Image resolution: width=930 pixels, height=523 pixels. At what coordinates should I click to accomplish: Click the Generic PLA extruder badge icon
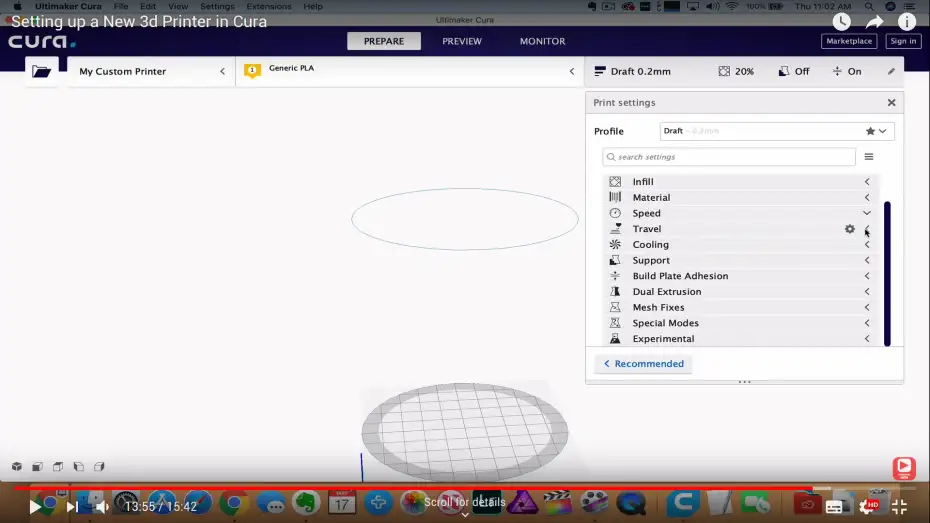click(252, 71)
